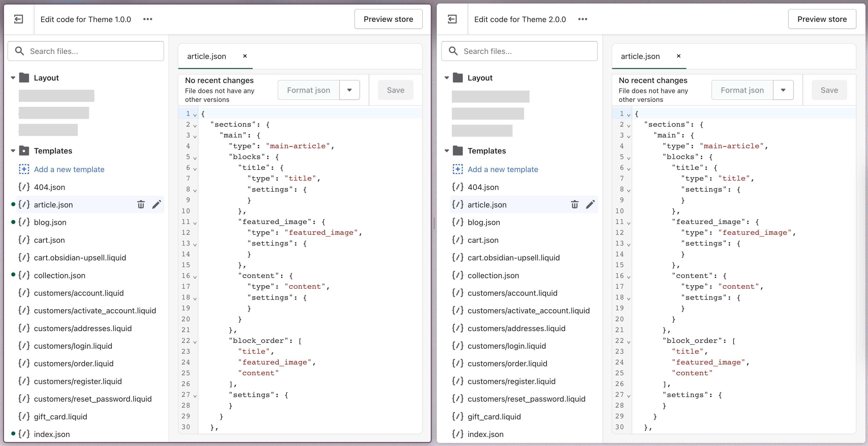868x446 pixels.
Task: Open collection.json in Theme 2.0.0 sidebar
Action: (493, 275)
